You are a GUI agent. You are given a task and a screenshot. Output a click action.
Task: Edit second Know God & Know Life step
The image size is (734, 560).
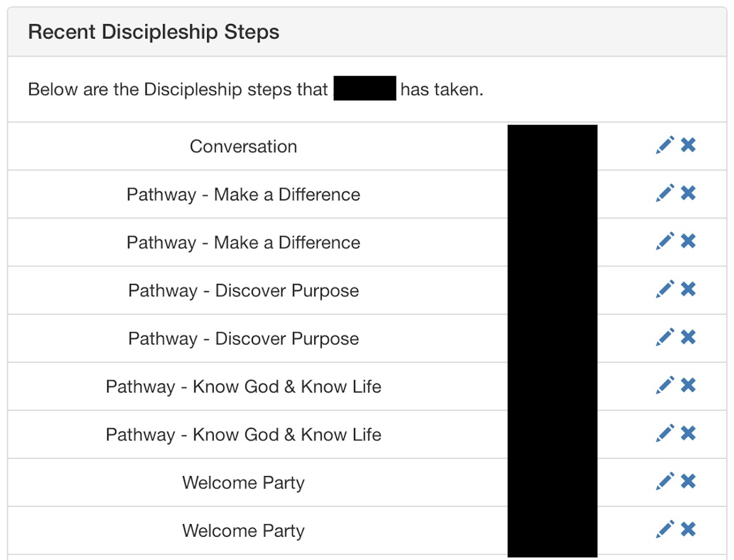point(665,433)
